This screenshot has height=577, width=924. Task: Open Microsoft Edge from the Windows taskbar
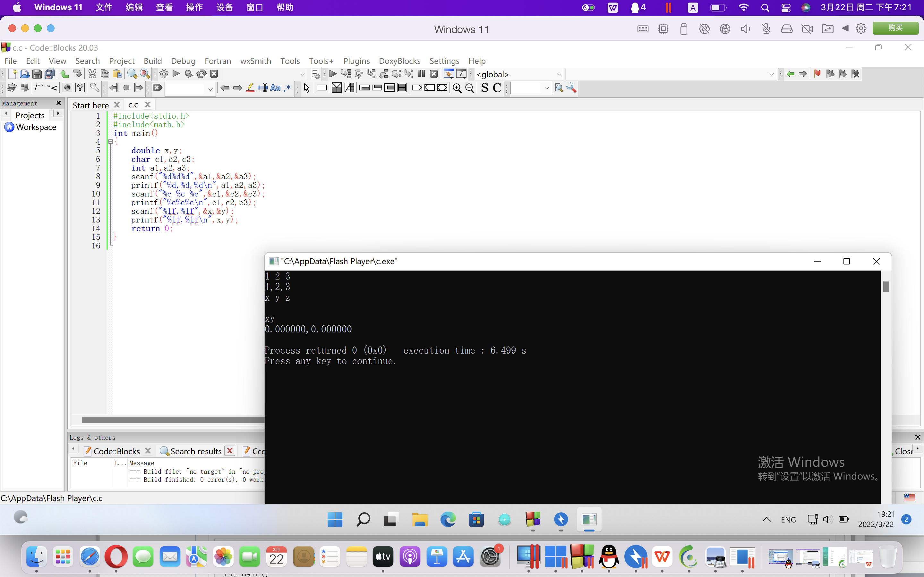[448, 519]
